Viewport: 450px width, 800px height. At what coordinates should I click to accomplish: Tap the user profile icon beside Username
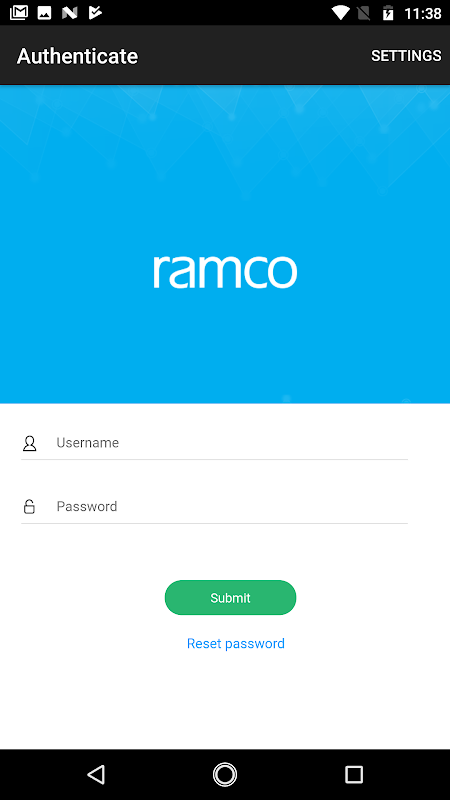(x=30, y=443)
